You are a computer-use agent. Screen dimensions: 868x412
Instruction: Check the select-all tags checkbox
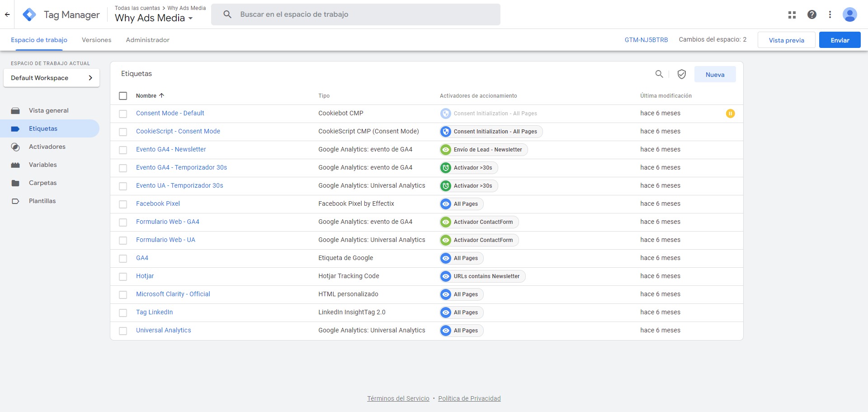pyautogui.click(x=123, y=95)
